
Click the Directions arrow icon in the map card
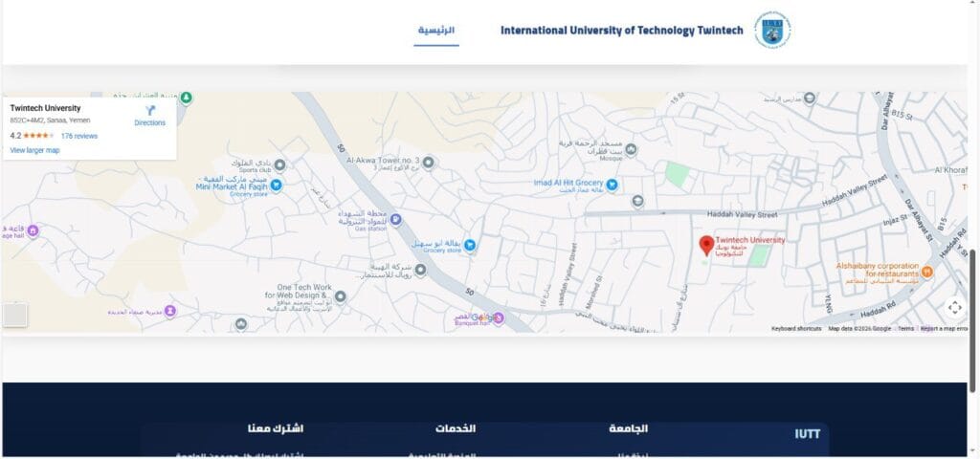coord(150,111)
